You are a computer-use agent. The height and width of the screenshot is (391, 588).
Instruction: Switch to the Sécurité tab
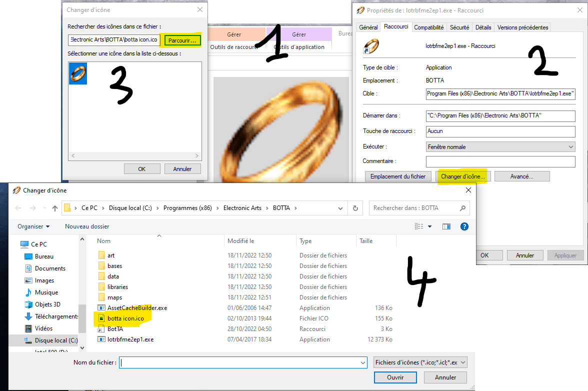click(x=459, y=27)
